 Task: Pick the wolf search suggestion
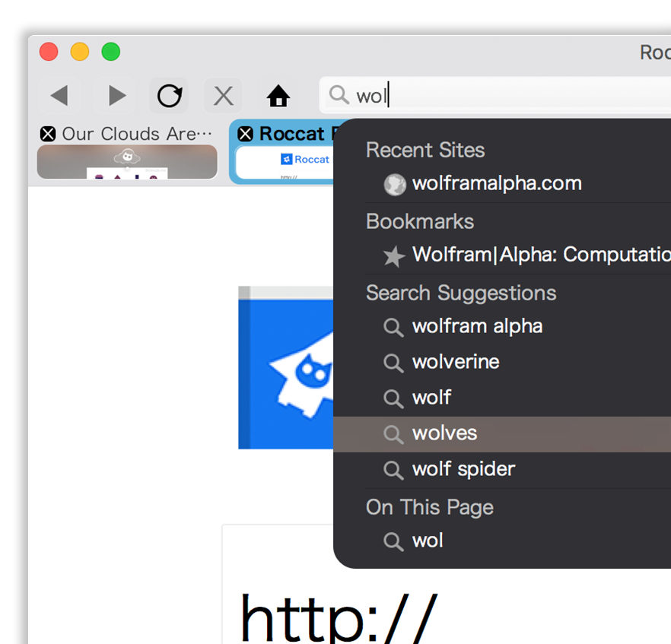tap(431, 398)
